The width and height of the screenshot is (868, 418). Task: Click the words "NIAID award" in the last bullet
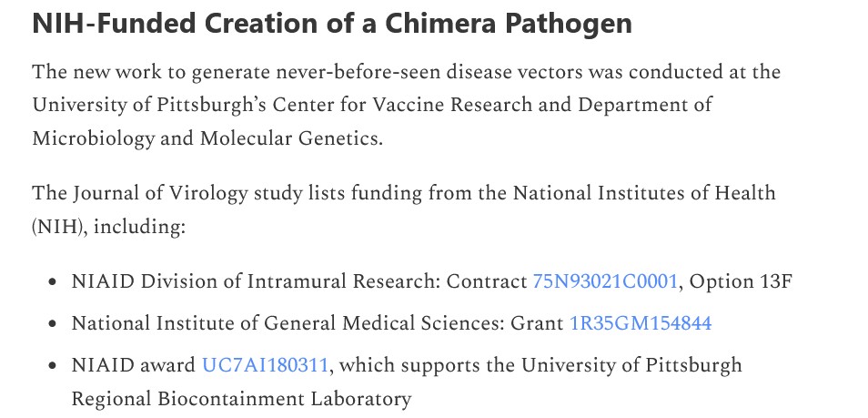(133, 365)
